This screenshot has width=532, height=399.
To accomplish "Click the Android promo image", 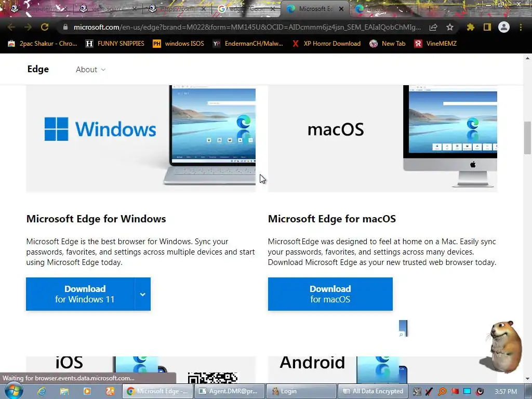I will (x=382, y=369).
